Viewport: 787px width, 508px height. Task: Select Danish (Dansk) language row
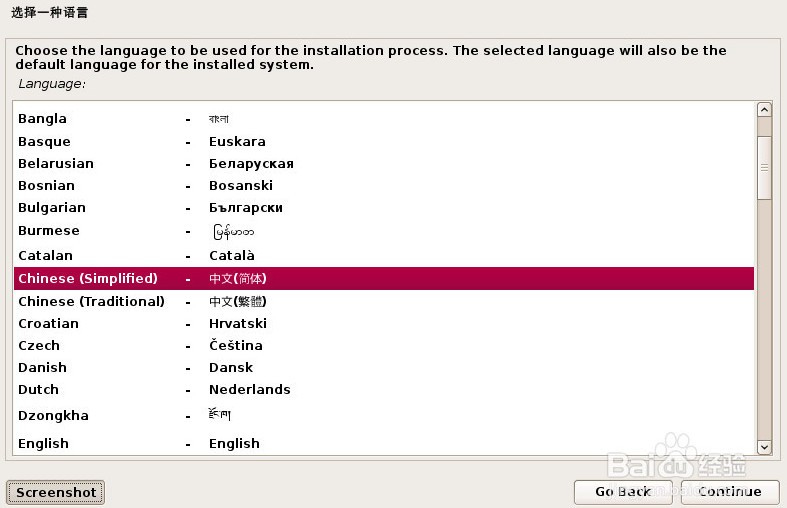tap(42, 368)
